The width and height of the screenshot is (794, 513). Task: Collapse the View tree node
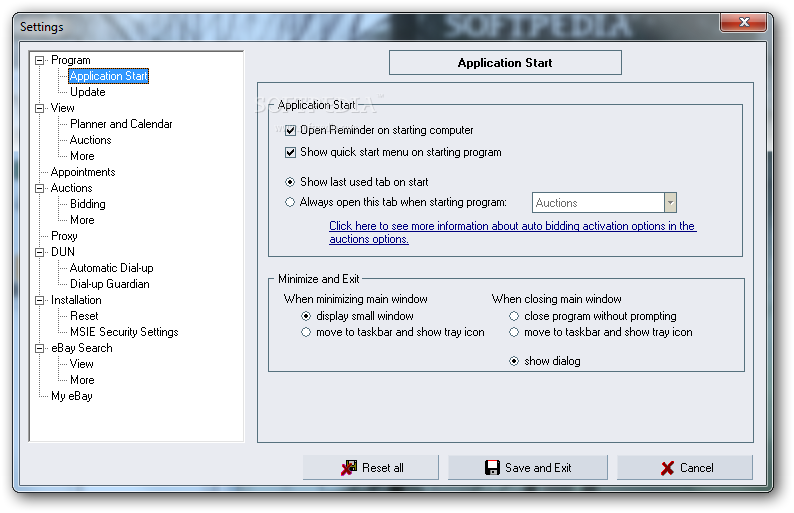coord(39,108)
